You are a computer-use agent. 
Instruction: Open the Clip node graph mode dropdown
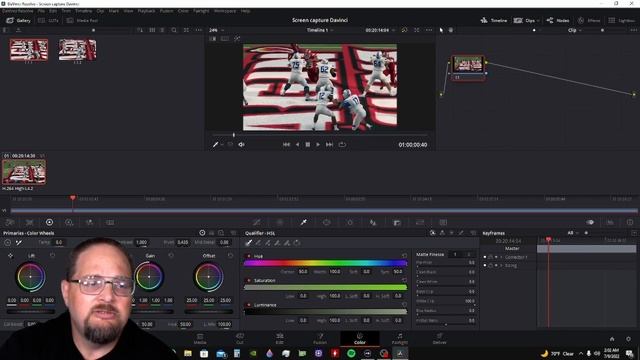574,30
